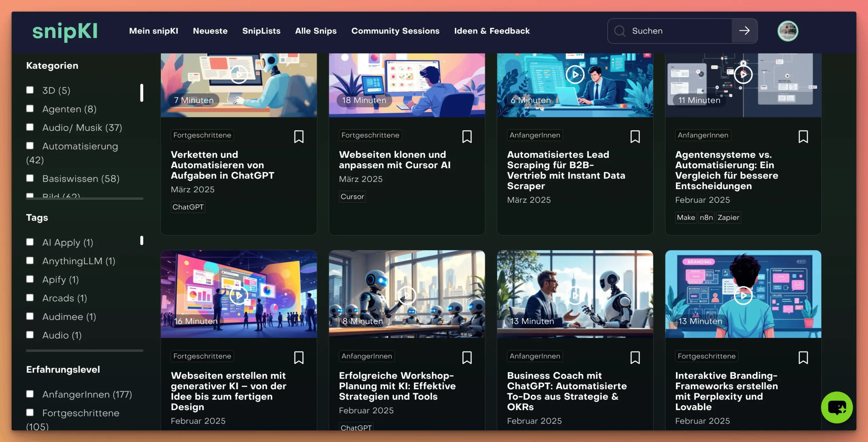Check the Agenten (8) category filter

tap(30, 109)
